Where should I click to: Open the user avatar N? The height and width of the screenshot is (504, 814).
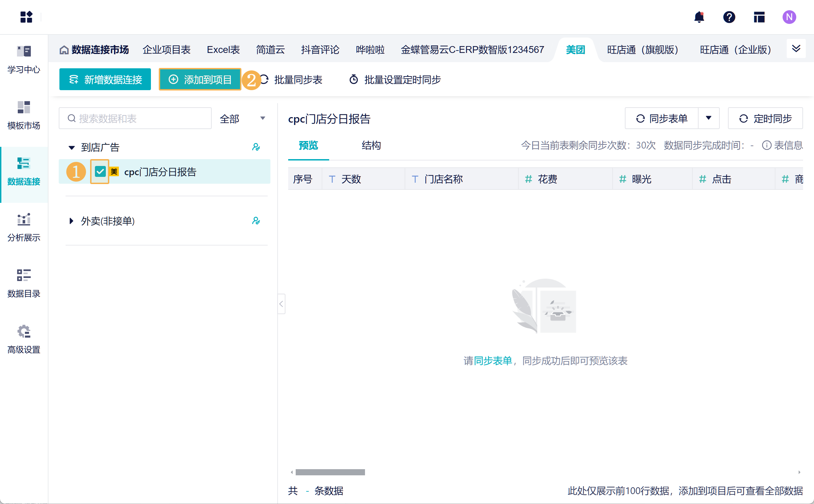(x=789, y=17)
